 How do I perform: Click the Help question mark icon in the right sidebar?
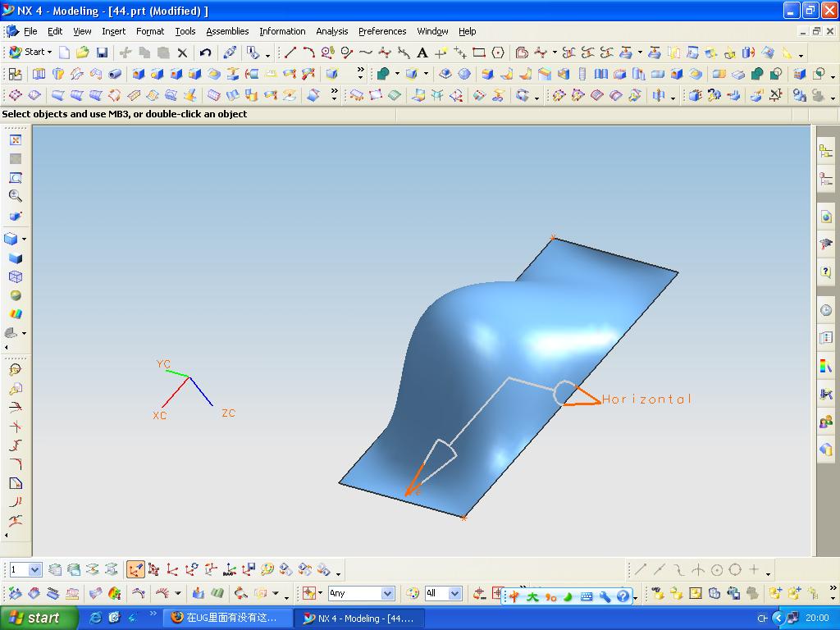tap(825, 272)
